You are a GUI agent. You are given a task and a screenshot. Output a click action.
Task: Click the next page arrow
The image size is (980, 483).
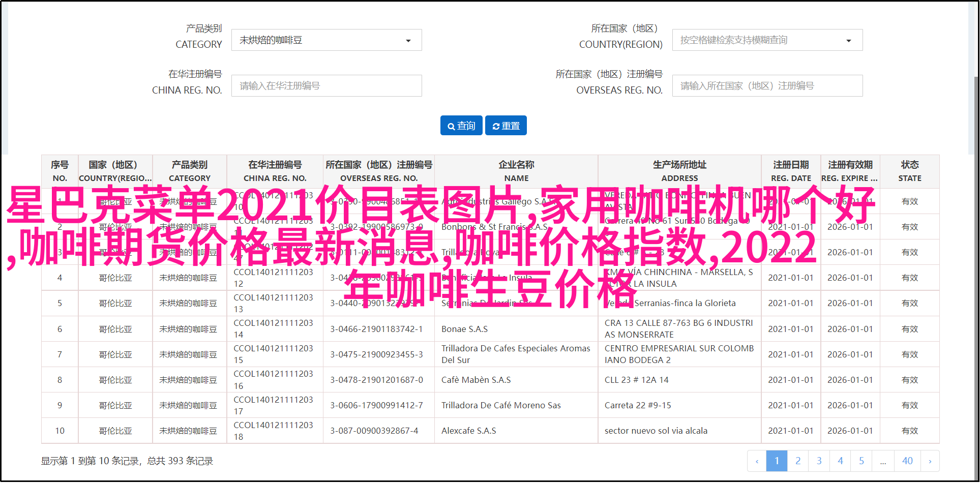pyautogui.click(x=930, y=461)
